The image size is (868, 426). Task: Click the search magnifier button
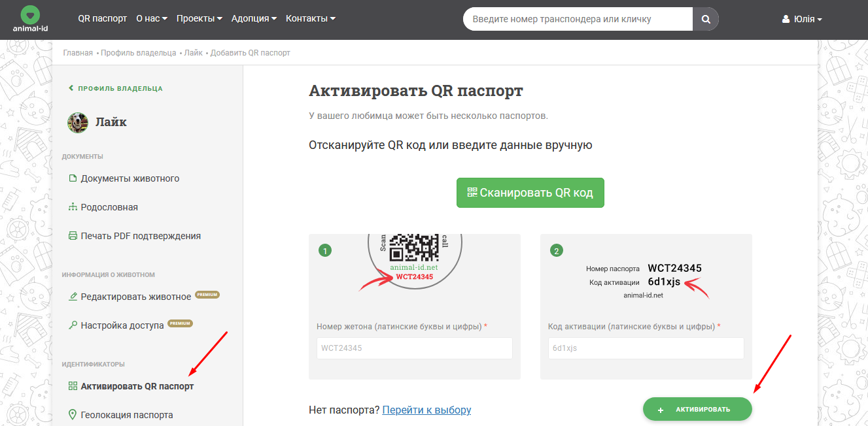tap(706, 20)
